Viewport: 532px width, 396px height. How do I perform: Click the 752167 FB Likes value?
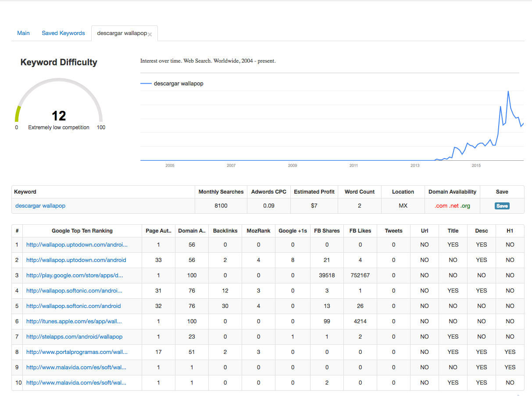tap(360, 276)
